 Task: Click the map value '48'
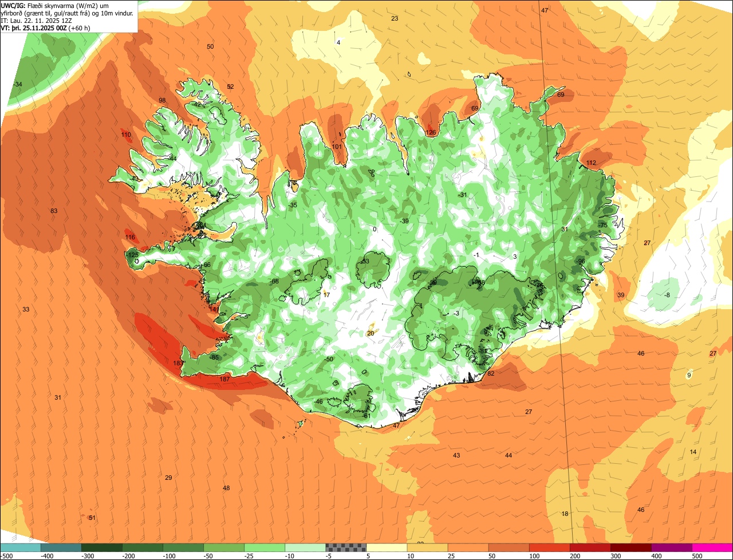[x=226, y=488]
